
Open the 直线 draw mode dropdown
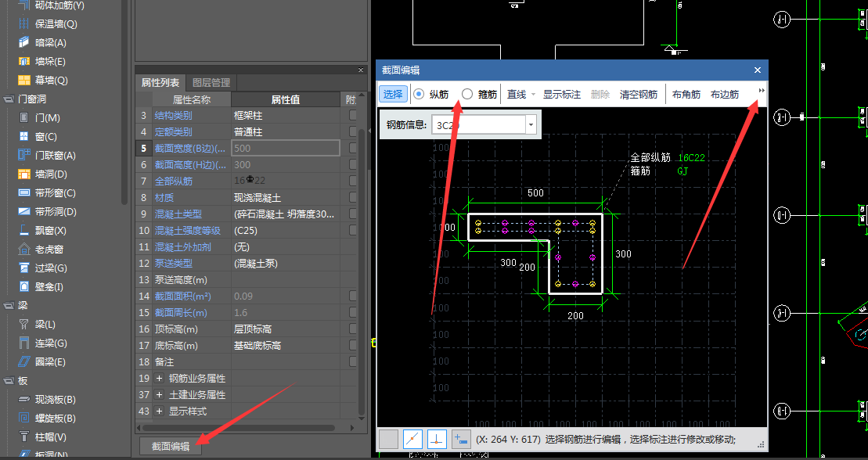tap(534, 95)
